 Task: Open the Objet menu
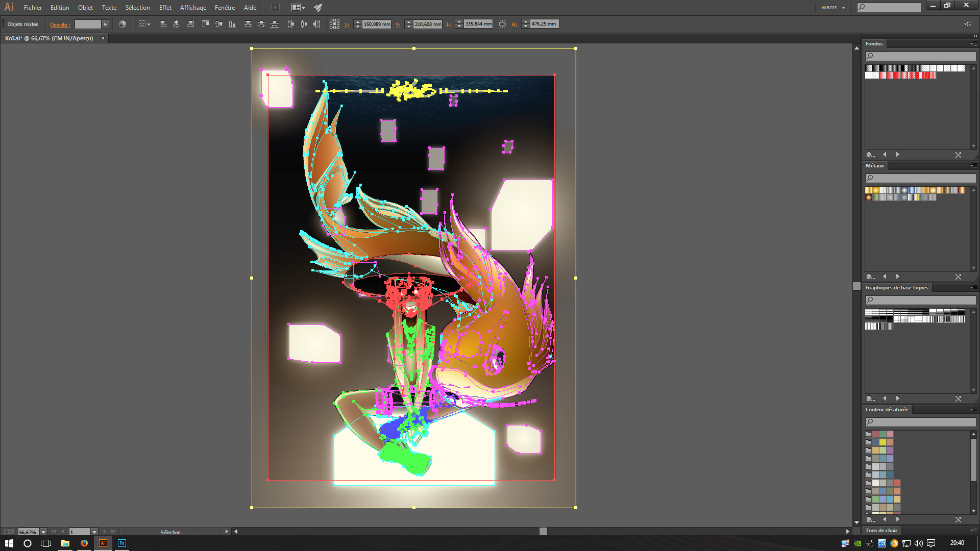pos(85,8)
